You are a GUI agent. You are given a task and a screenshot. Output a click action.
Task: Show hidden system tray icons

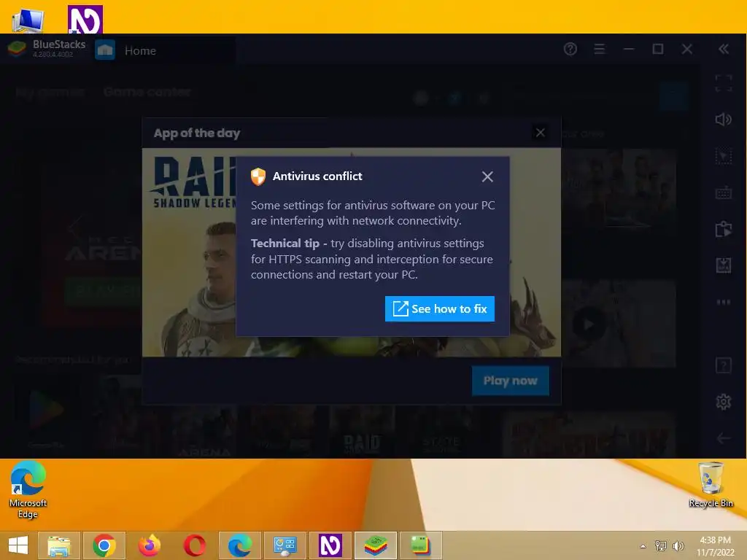(643, 546)
